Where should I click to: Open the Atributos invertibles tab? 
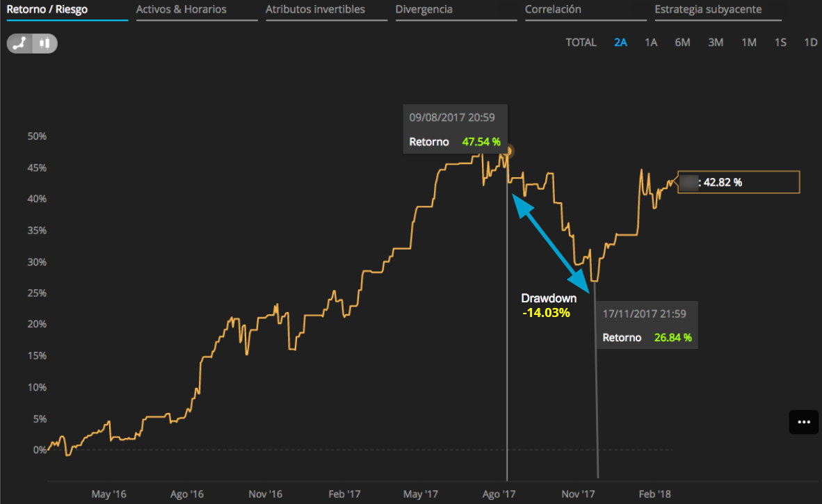tap(315, 10)
